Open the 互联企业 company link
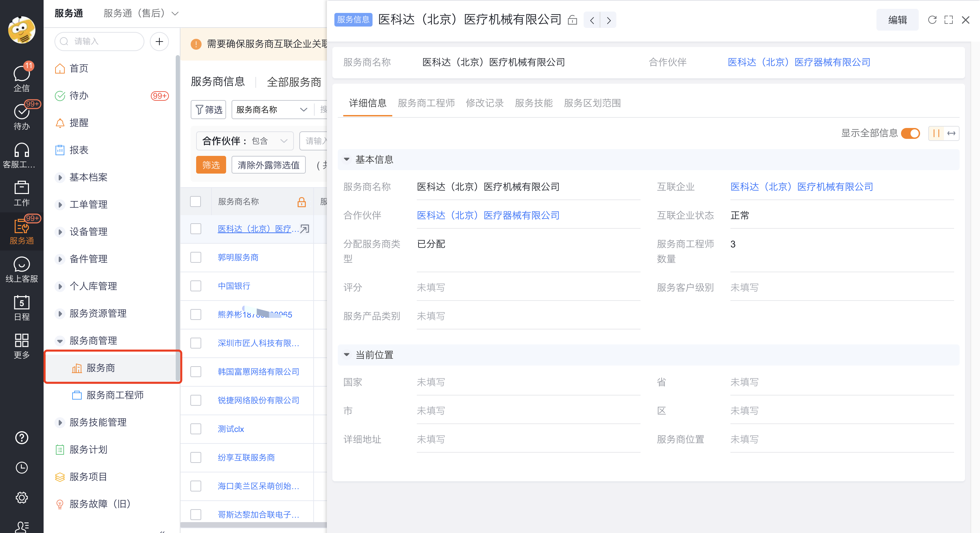This screenshot has height=533, width=980. [x=802, y=187]
